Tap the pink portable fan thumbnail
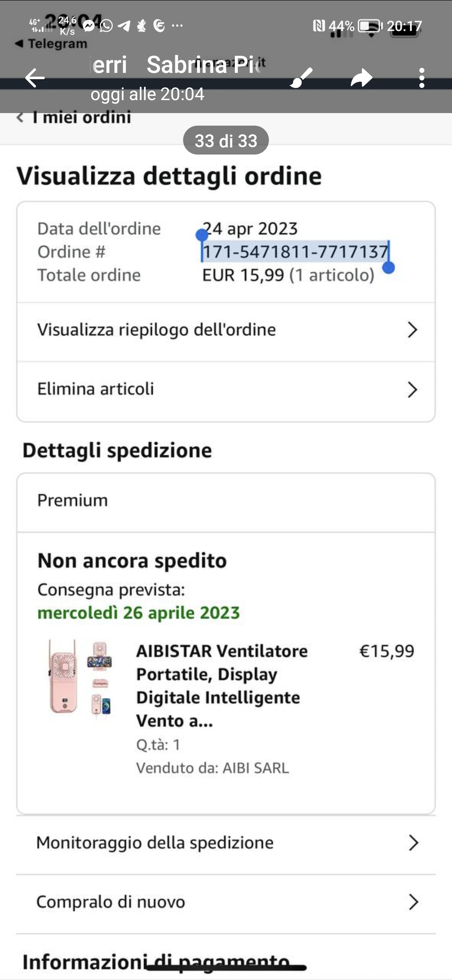The width and height of the screenshot is (452, 980). point(80,676)
